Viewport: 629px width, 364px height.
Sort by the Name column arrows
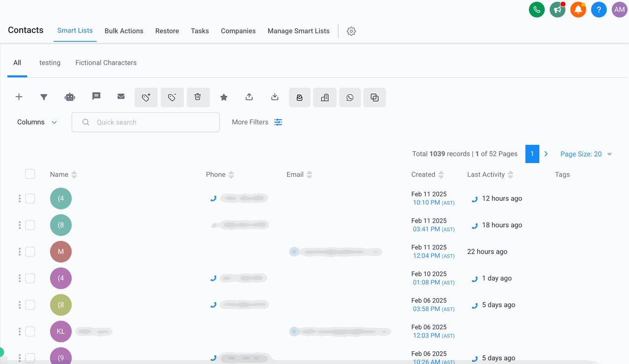tap(74, 175)
